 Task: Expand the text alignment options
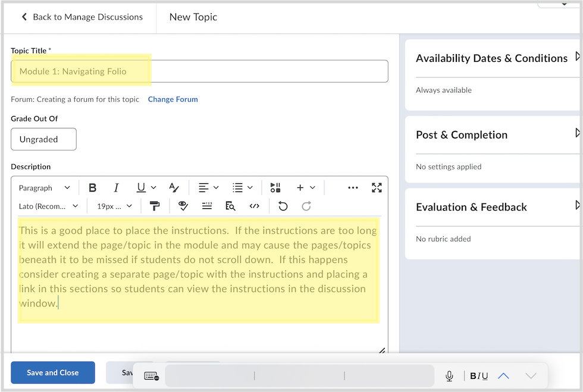click(x=208, y=188)
